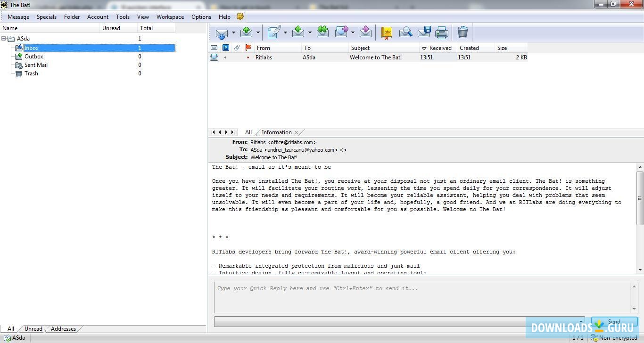Open New Message dropdown arrow

(285, 33)
